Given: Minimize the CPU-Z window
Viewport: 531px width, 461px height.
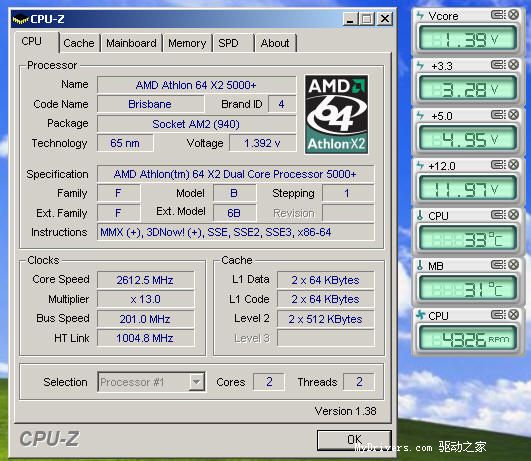Looking at the screenshot, I should 350,19.
